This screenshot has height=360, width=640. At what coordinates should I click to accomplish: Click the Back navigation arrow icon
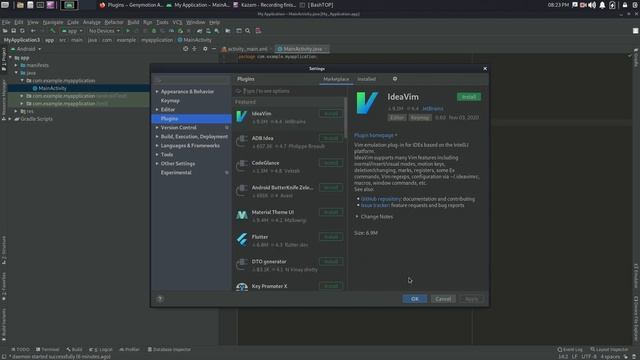33,31
